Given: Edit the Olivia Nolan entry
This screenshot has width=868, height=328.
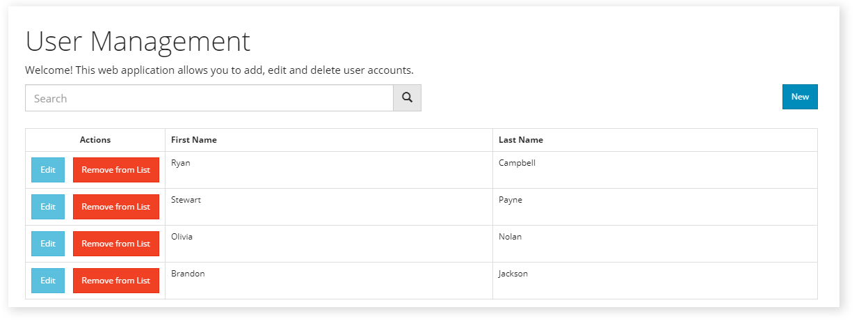Looking at the screenshot, I should click(48, 244).
